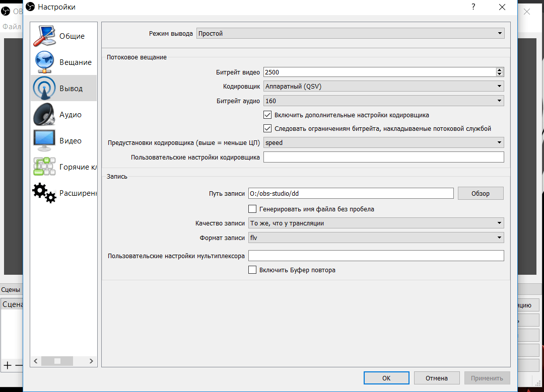Viewport: 544px width, 392px height.
Task: Open the Аудио speaker icon
Action: [x=44, y=114]
